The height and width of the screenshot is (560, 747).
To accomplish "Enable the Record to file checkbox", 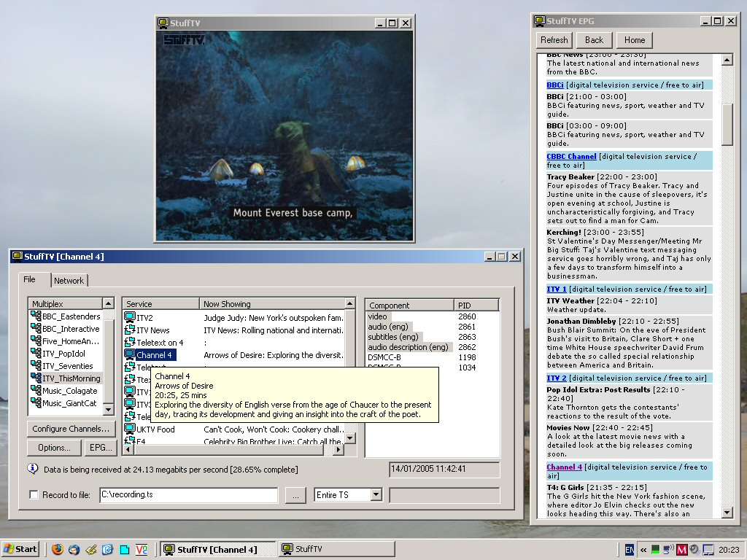I will click(34, 495).
